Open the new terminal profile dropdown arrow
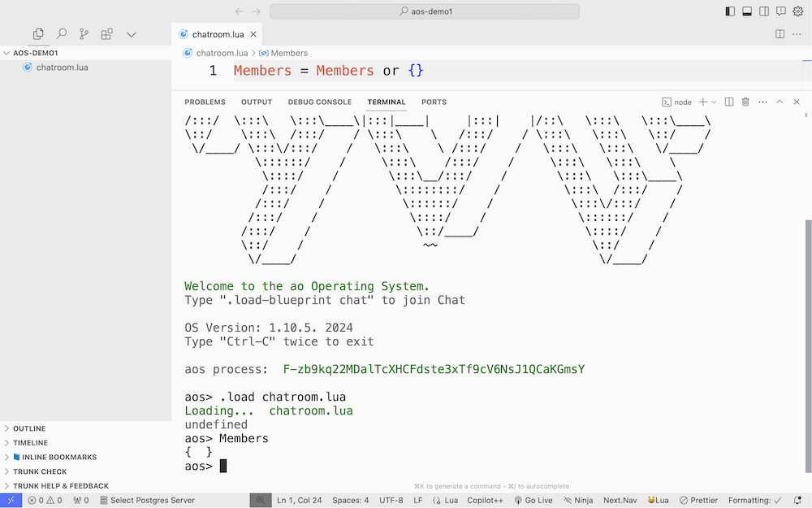 coord(715,102)
